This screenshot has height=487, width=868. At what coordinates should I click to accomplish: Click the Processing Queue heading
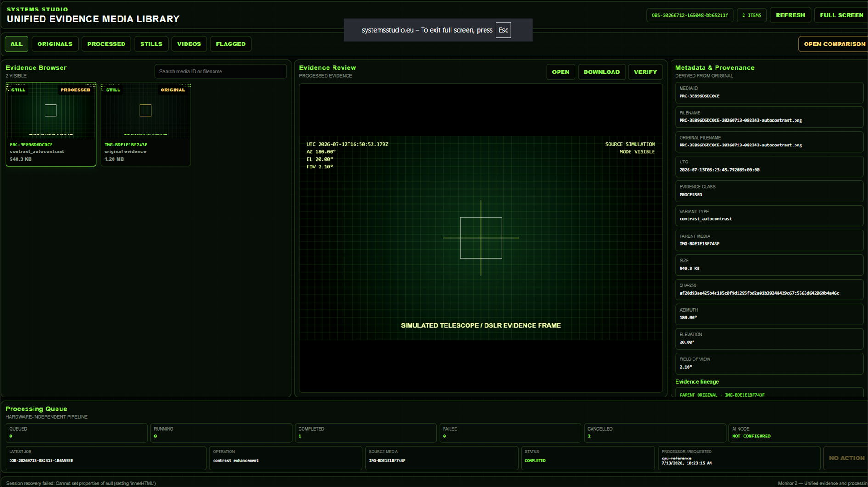pyautogui.click(x=36, y=409)
